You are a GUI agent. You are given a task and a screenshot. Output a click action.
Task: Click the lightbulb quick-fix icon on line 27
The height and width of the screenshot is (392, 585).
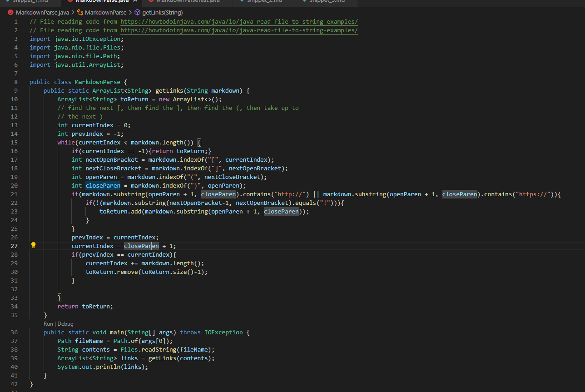(33, 245)
